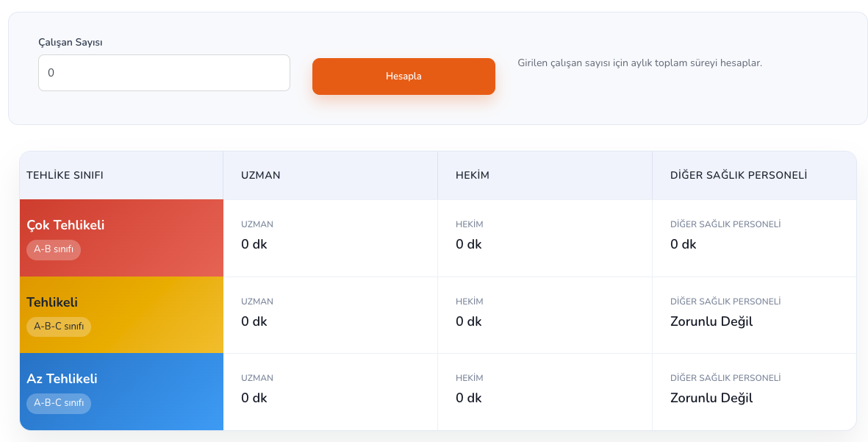Click the red Çok Tehlikeli row title

[x=65, y=225]
